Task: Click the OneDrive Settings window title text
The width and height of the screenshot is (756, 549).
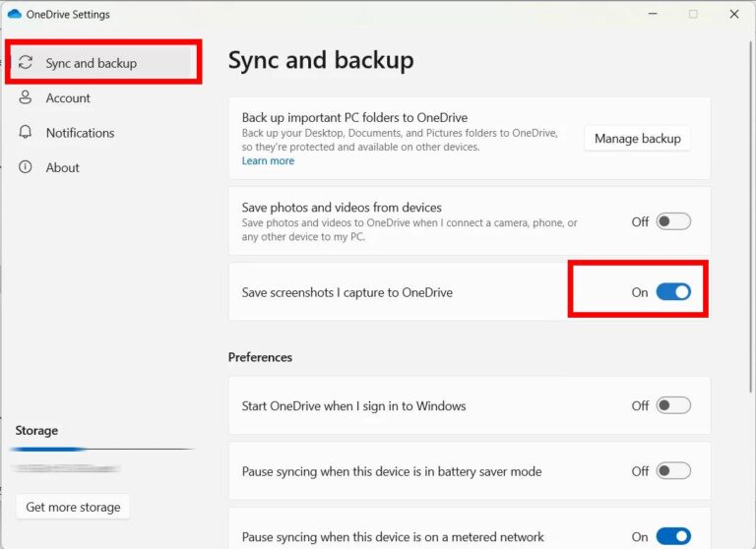Action: [x=68, y=15]
